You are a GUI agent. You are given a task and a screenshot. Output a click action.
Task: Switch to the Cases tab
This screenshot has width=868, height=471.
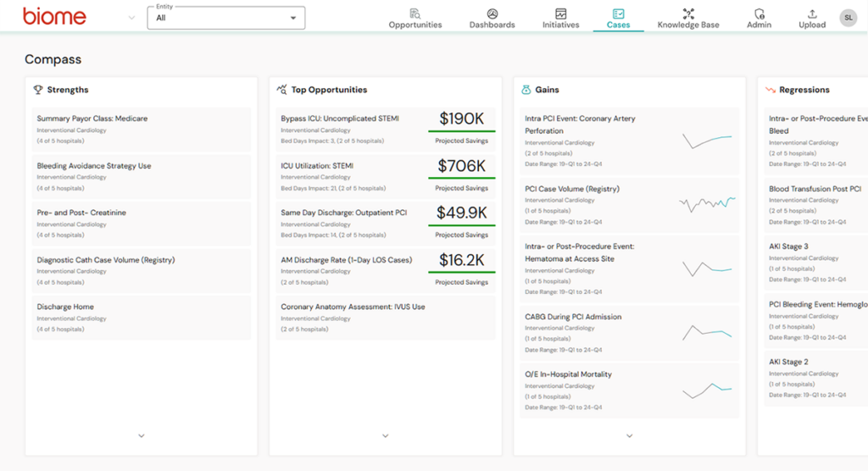tap(618, 18)
